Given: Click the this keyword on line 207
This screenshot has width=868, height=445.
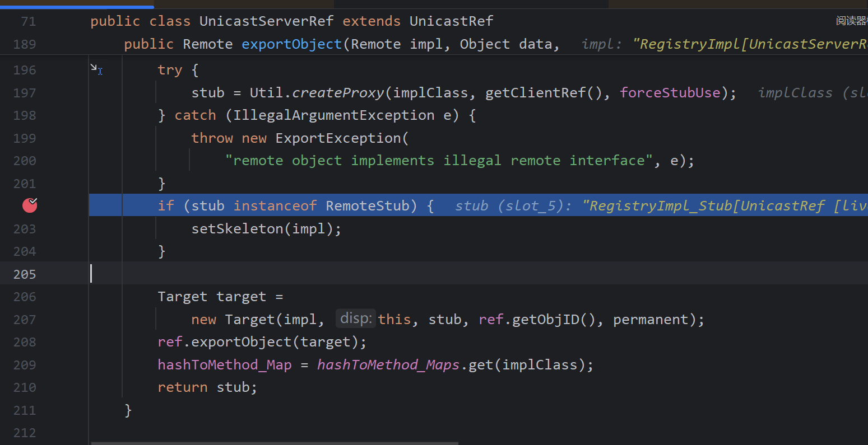Looking at the screenshot, I should tap(394, 320).
